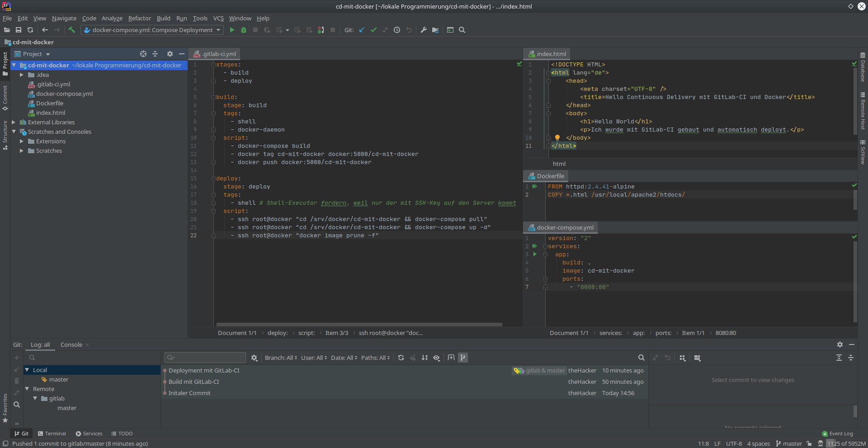Click the Git Update Project arrow
The image size is (868, 448).
pos(362,30)
